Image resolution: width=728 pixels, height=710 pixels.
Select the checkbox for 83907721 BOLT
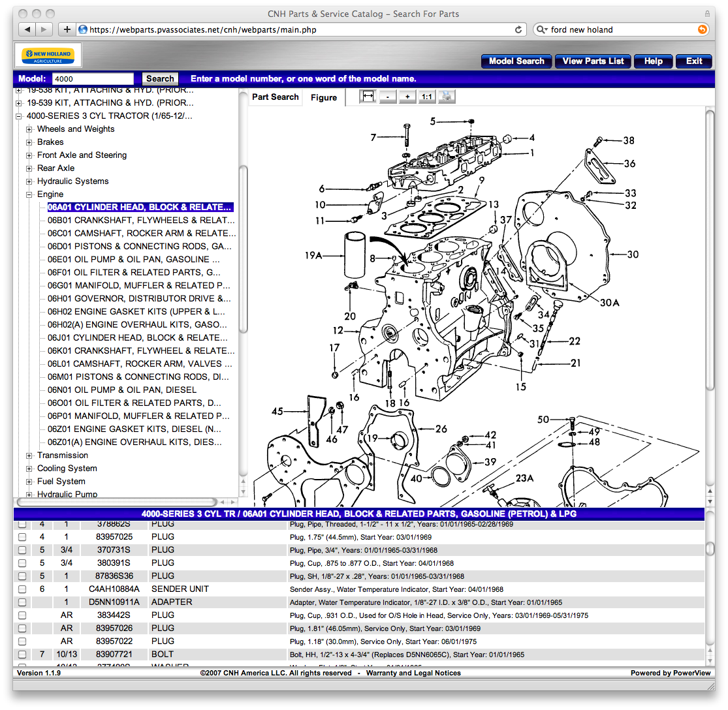pyautogui.click(x=22, y=655)
